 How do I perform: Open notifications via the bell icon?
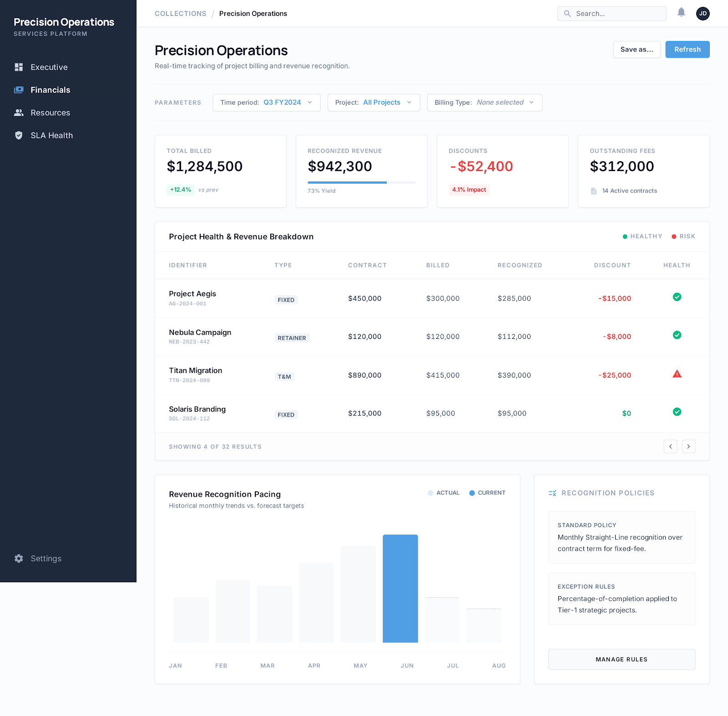681,13
